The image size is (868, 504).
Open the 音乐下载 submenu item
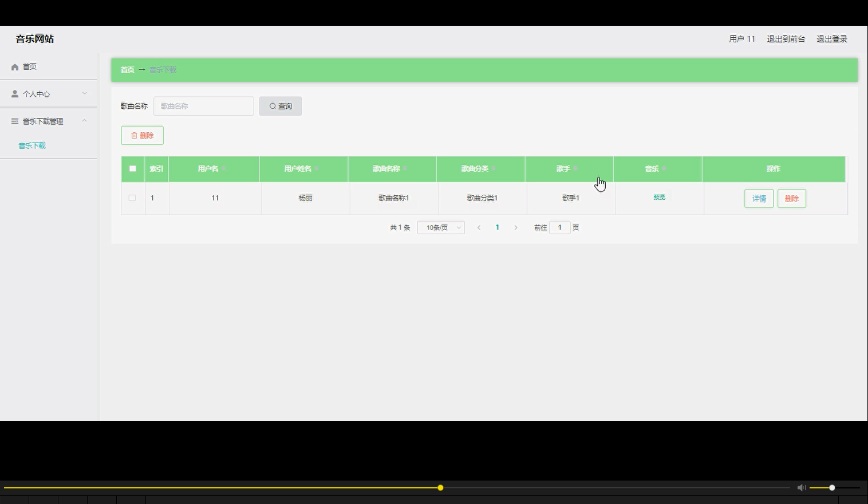coord(32,145)
